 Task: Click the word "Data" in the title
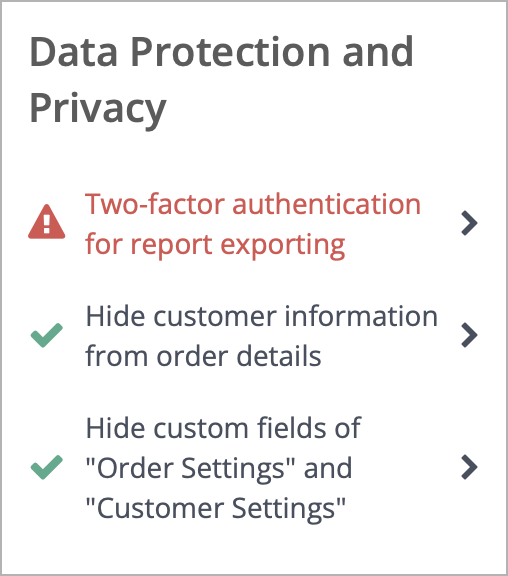click(73, 52)
